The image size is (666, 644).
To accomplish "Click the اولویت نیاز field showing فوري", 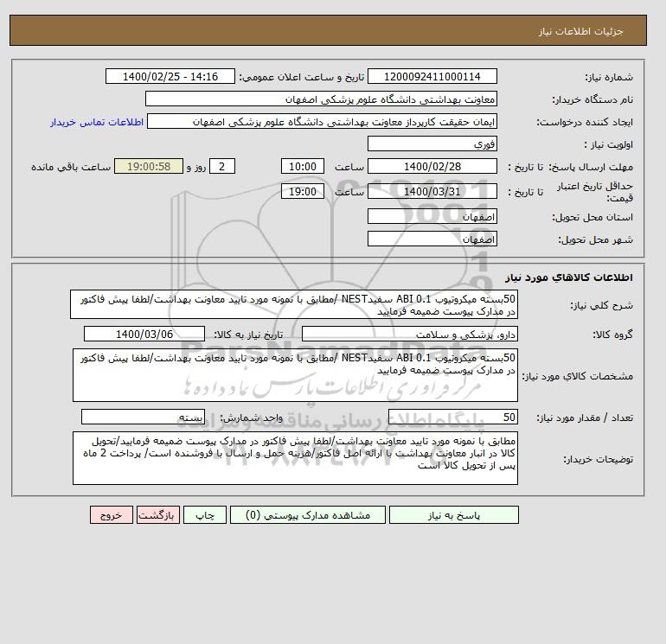I will (x=432, y=143).
